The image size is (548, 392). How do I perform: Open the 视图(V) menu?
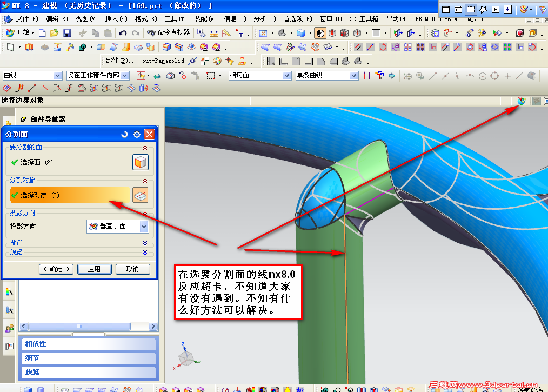coord(86,19)
